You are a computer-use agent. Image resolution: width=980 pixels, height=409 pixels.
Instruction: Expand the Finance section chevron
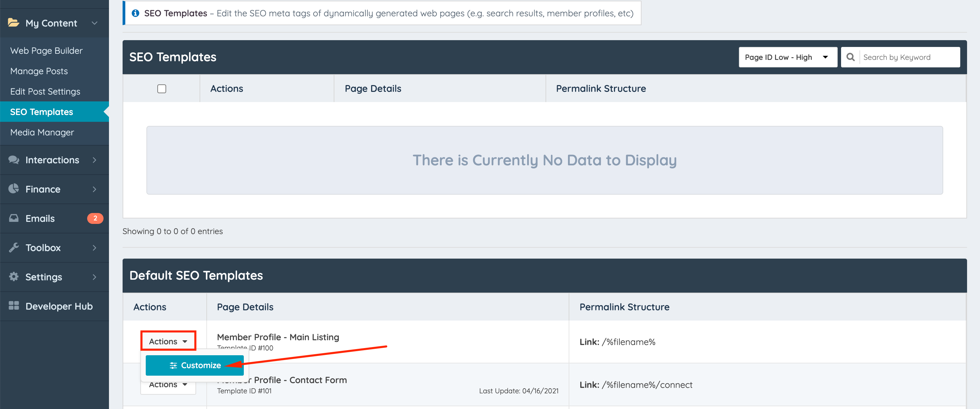94,189
